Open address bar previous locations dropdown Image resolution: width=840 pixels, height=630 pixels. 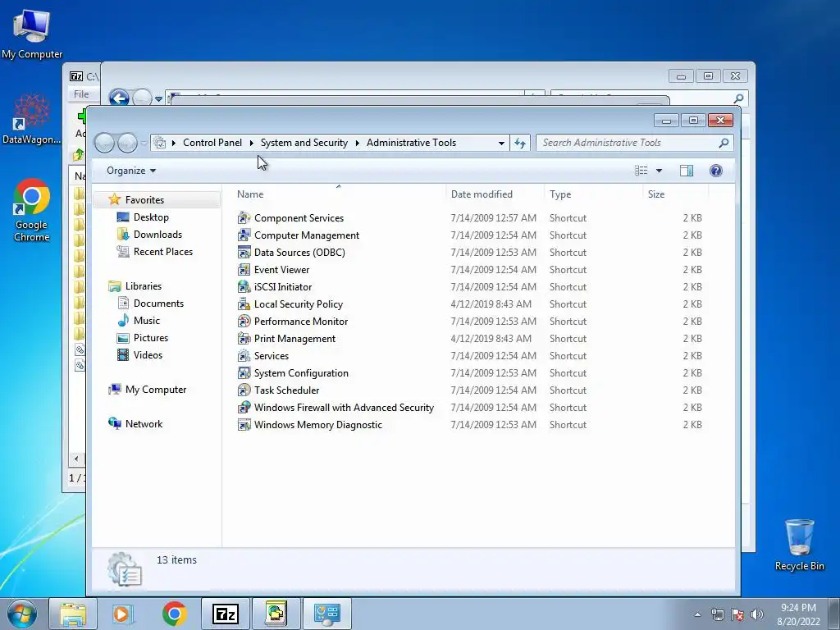(x=501, y=143)
